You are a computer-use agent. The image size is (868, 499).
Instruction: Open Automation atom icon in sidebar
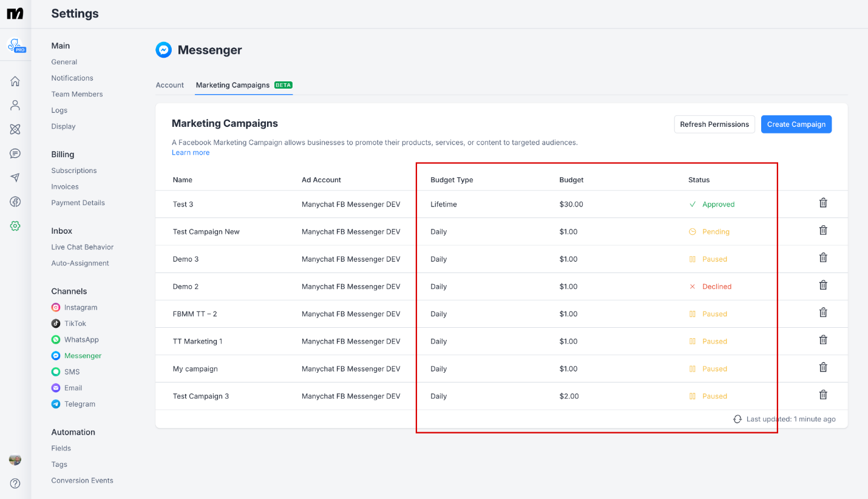tap(15, 129)
